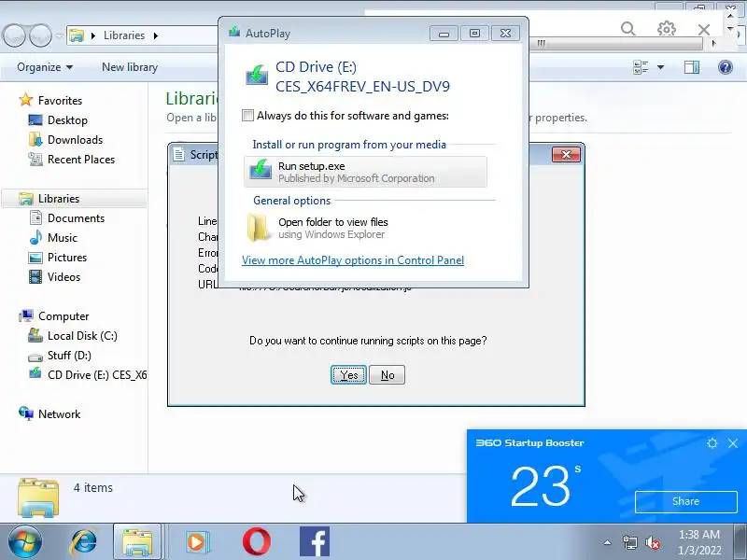Click the Desktop icon in Favorites

pyautogui.click(x=35, y=120)
